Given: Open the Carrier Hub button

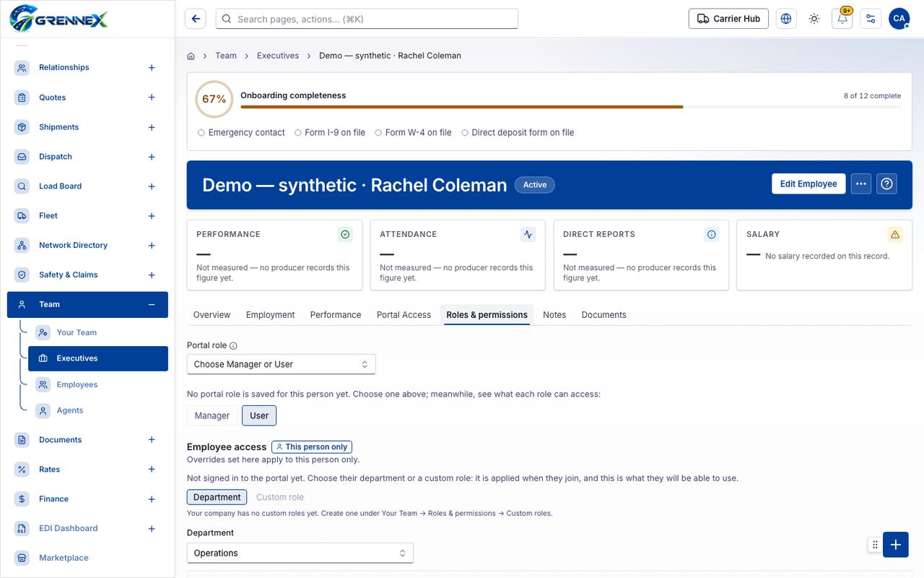Looking at the screenshot, I should pos(728,19).
